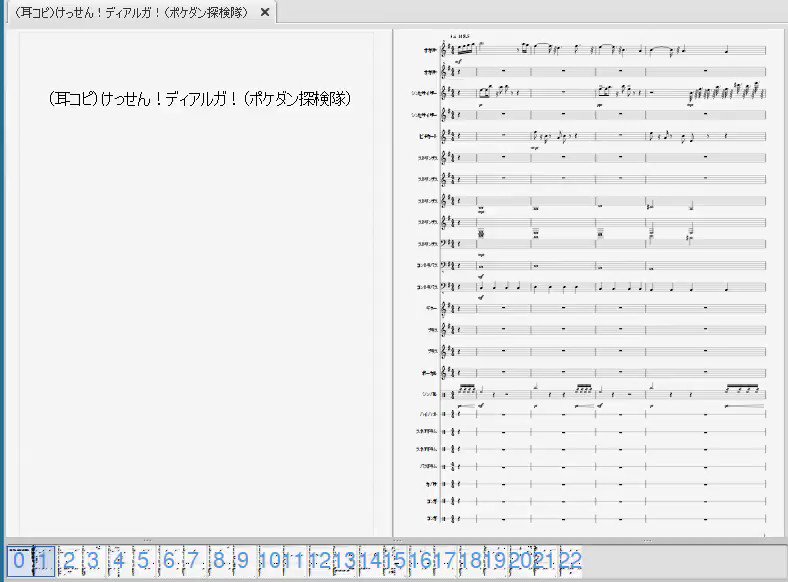This screenshot has height=582, width=788.
Task: Jump to page 14 in the navigator
Action: [x=370, y=560]
